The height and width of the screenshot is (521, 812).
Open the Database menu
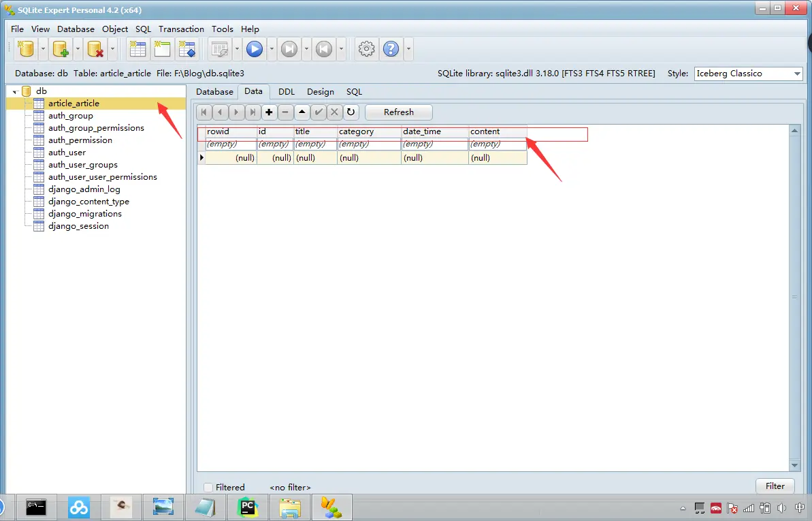point(76,29)
